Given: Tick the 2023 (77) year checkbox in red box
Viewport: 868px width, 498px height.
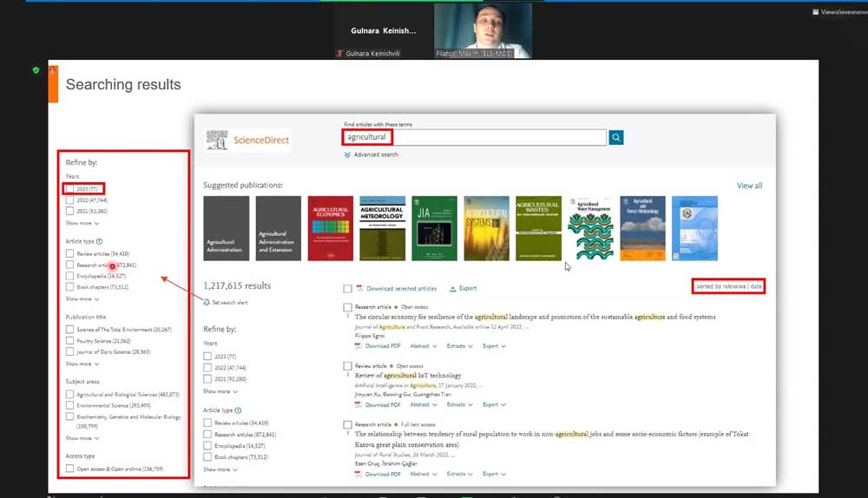Looking at the screenshot, I should 70,188.
